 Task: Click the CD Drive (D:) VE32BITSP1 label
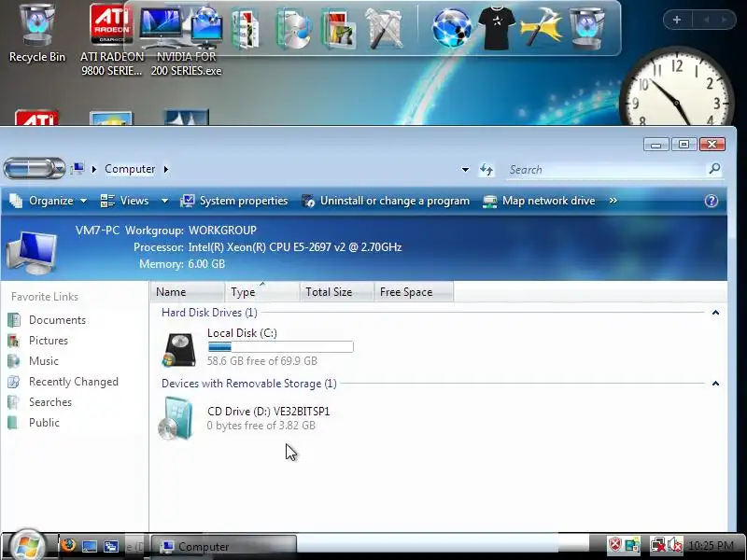(x=268, y=412)
